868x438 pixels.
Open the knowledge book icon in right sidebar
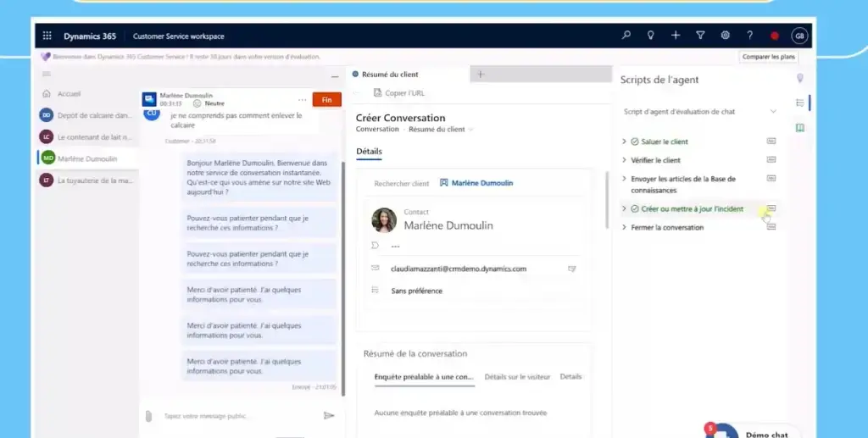(x=799, y=128)
